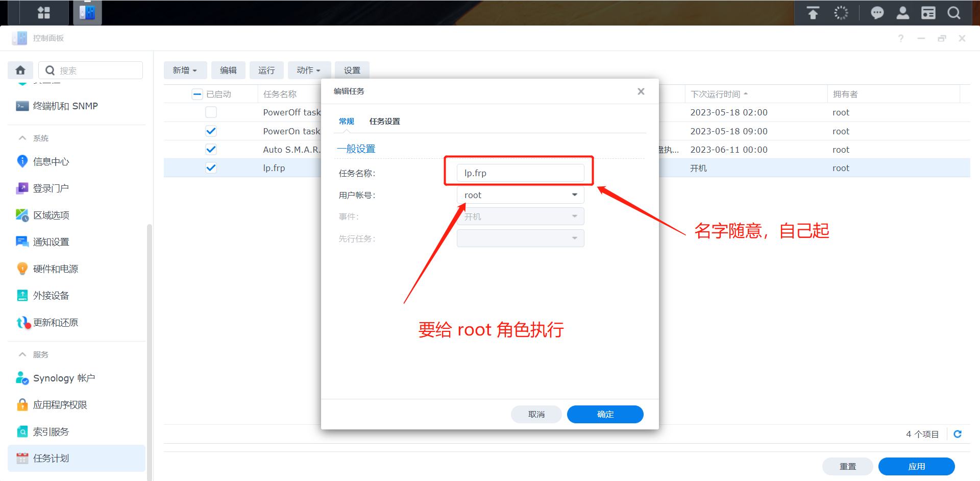
Task: Uncheck the lp.frp task checkbox
Action: [211, 168]
